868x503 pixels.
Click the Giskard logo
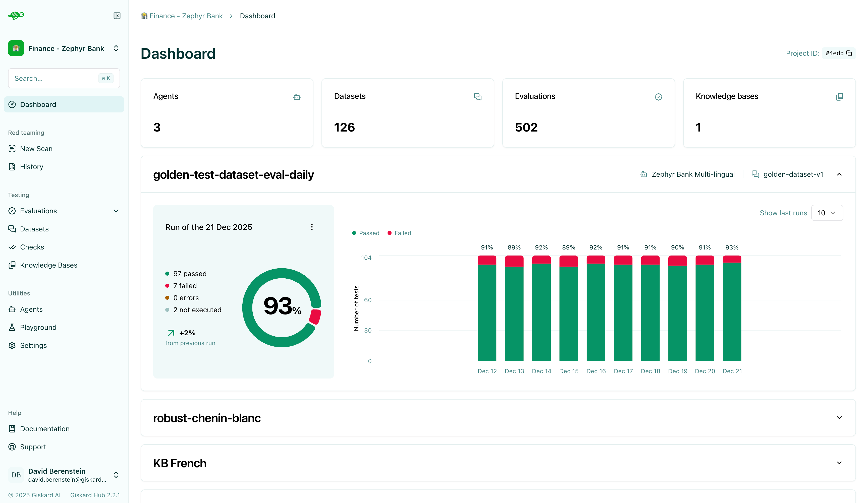[x=16, y=16]
